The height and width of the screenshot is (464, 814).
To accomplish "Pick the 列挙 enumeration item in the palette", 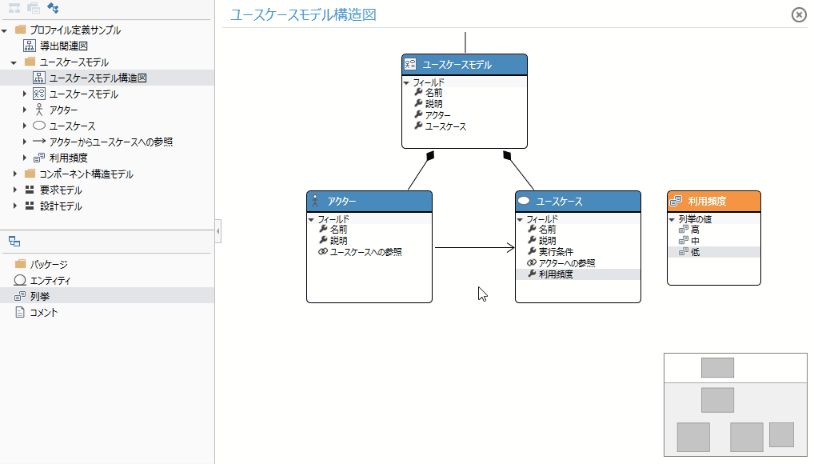I will pos(39,296).
